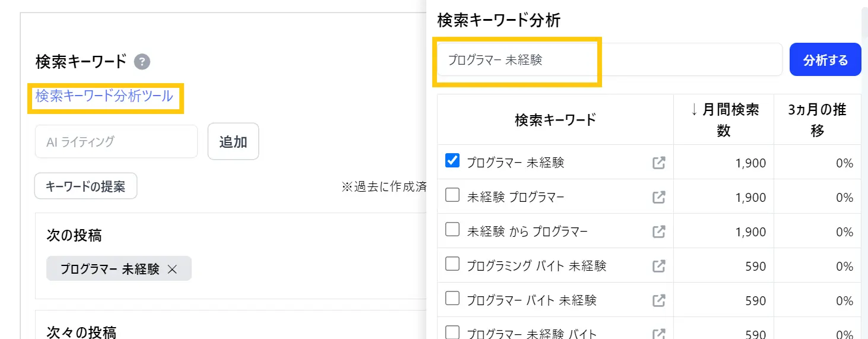Open external link for 未経験 プログラマー row
Image resolution: width=868 pixels, height=339 pixels.
pos(658,197)
